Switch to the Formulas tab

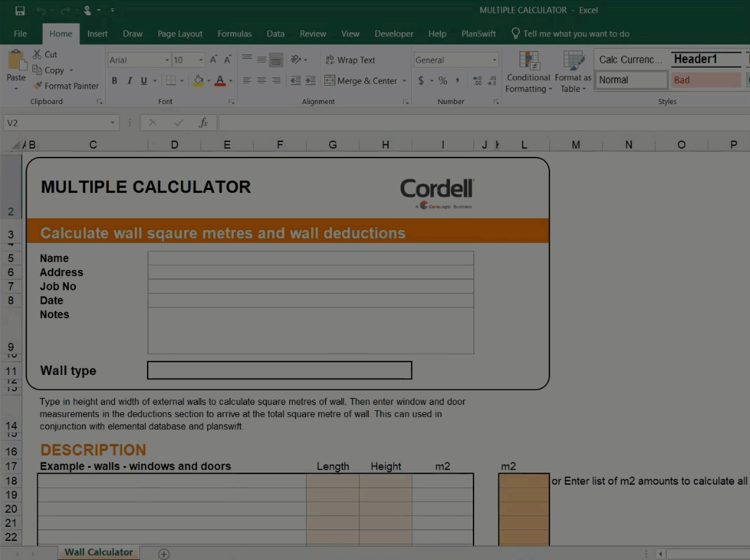click(234, 34)
